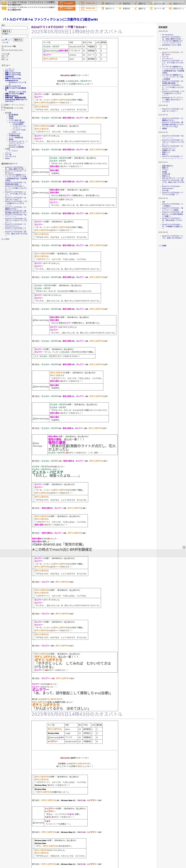The width and height of the screenshot is (186, 868).
Task: Open その他の雑談所 link
Action: (18, 124)
